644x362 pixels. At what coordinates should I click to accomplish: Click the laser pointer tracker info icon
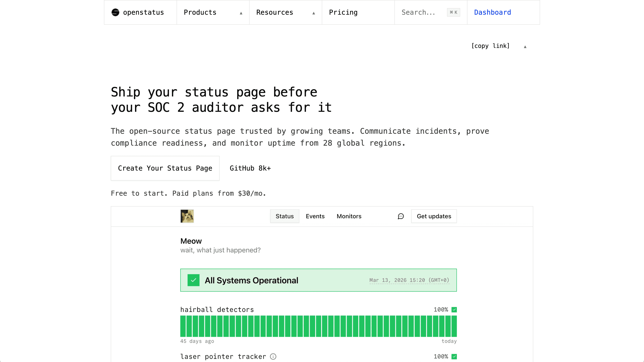[273, 356]
